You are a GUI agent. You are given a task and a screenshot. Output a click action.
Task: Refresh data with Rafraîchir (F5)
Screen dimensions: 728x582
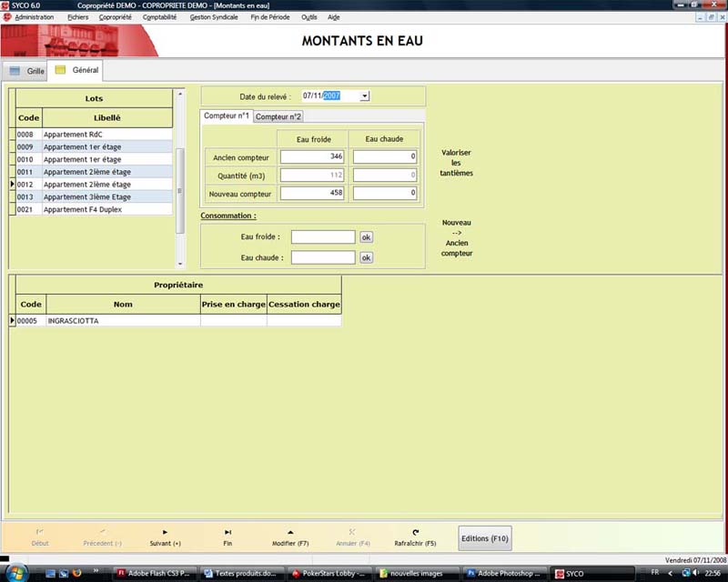[415, 537]
